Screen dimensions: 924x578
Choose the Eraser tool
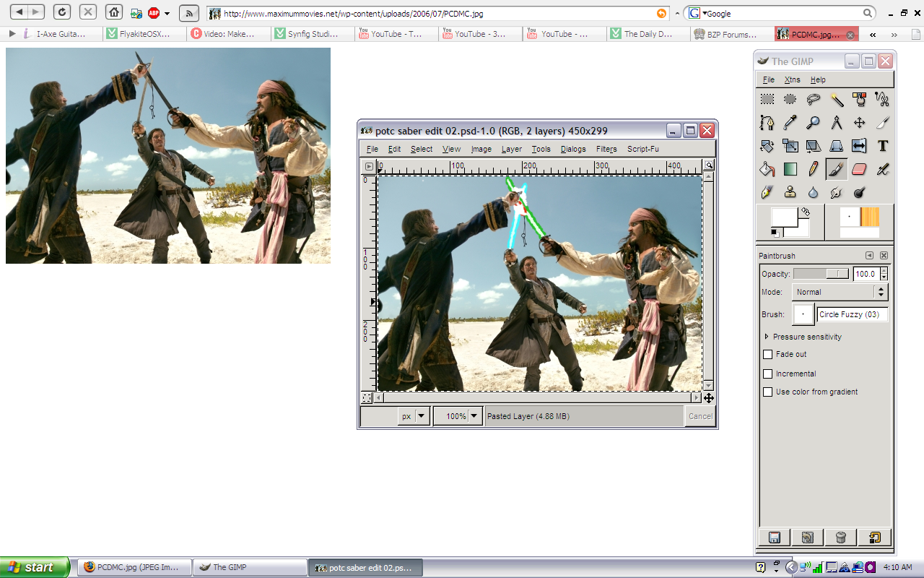859,169
